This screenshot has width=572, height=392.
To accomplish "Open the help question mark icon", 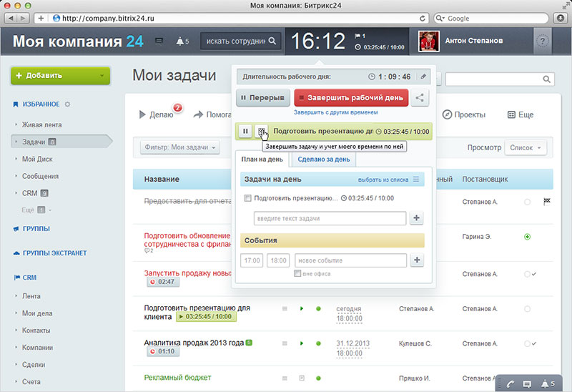I will (x=543, y=41).
